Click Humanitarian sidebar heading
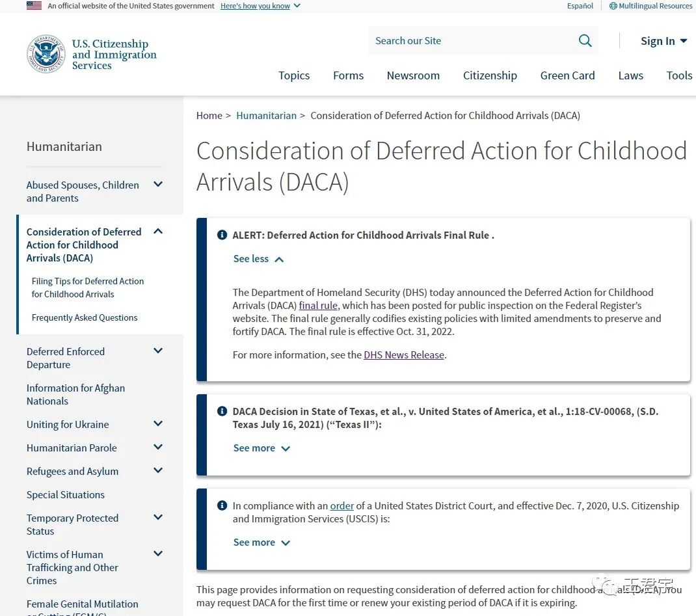The image size is (696, 616). 64,146
